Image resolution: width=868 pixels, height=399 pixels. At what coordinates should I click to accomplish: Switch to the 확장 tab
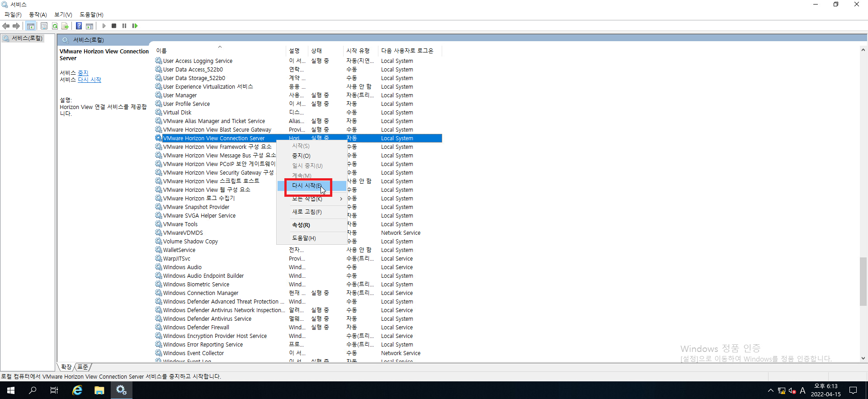click(66, 367)
